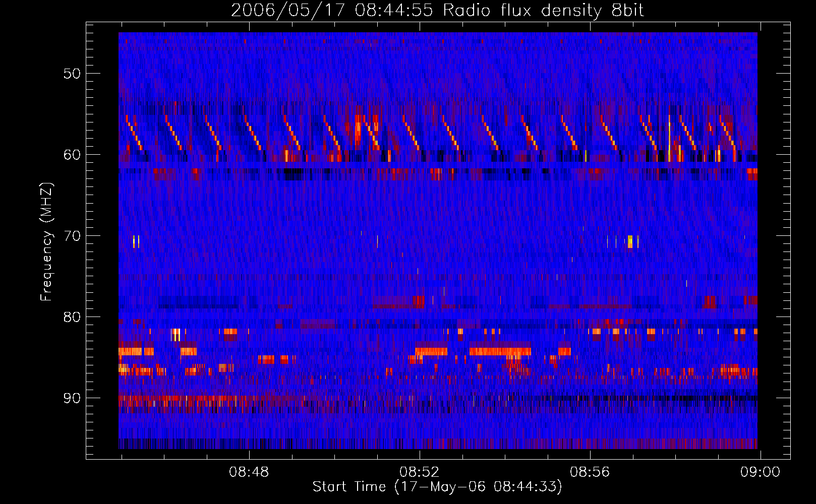Click the 50 frequency tick label

72,74
